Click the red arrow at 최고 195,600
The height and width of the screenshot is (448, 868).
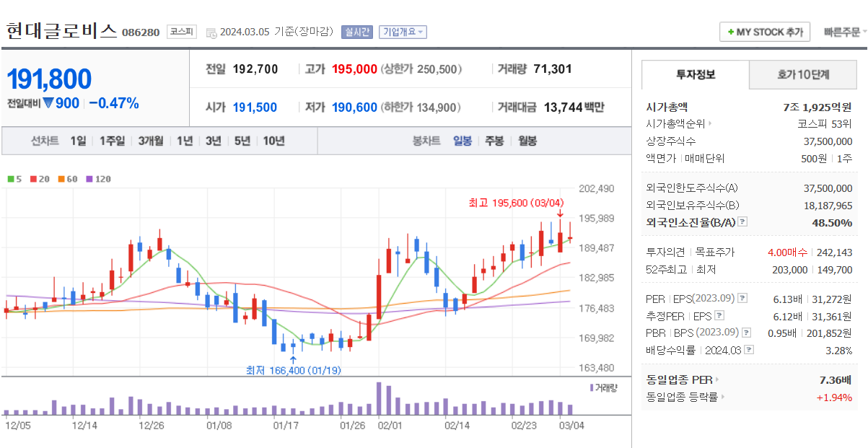pyautogui.click(x=559, y=214)
